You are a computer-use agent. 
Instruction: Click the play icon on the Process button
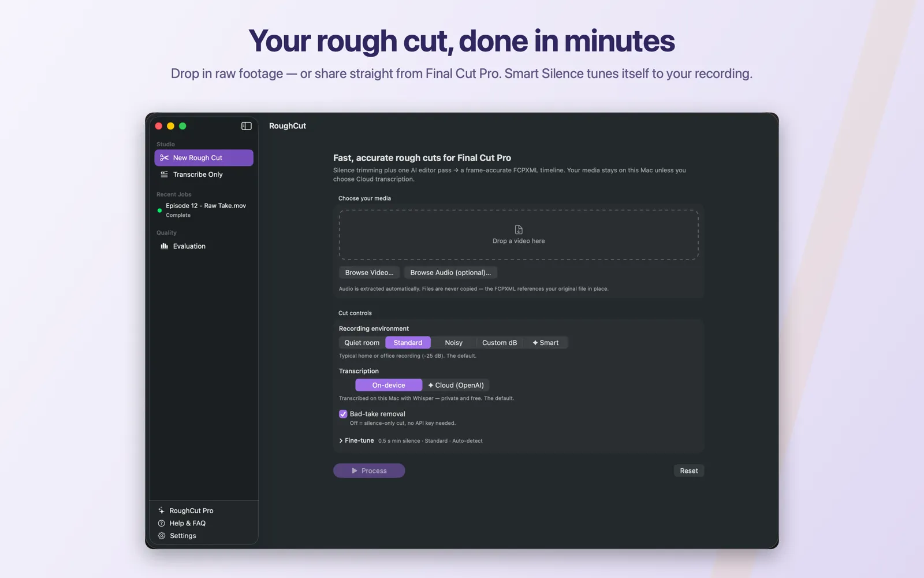[x=355, y=471]
